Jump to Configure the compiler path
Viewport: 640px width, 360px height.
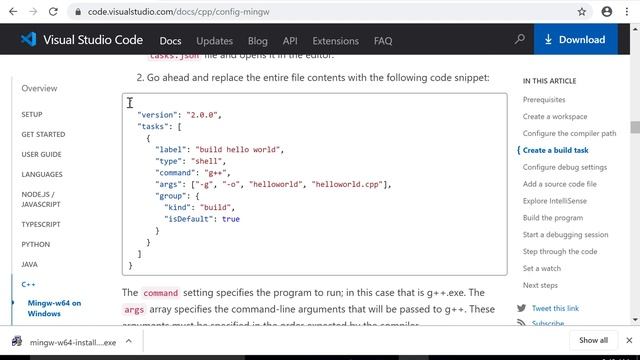tap(569, 133)
